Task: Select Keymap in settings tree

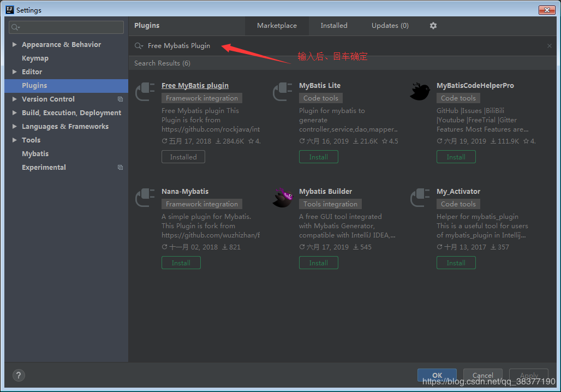Action: tap(35, 58)
